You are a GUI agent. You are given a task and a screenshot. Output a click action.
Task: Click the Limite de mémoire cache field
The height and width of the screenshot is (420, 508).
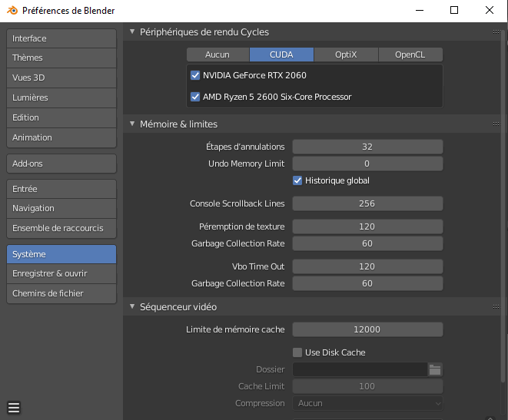pyautogui.click(x=367, y=329)
